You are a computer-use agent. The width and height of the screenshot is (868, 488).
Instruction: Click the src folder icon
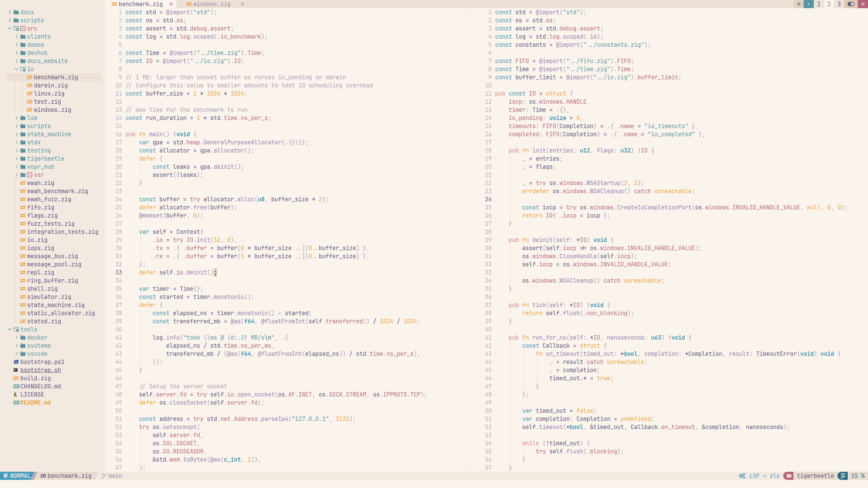tap(16, 28)
